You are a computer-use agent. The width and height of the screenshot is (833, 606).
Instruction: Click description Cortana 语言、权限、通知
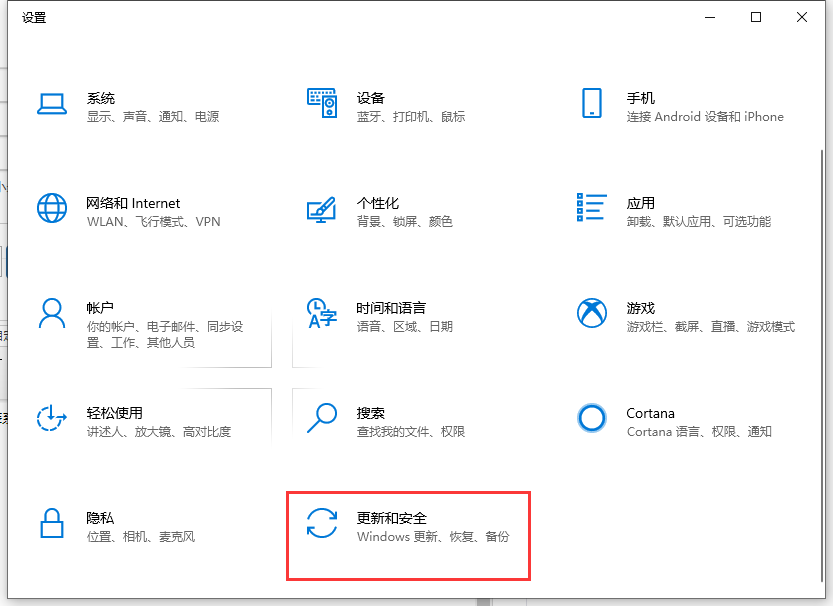click(x=699, y=432)
